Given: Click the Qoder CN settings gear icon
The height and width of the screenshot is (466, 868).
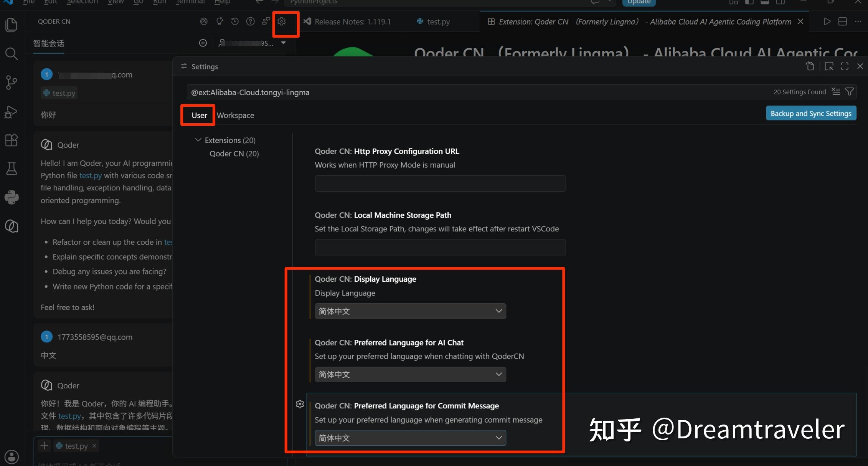Looking at the screenshot, I should pyautogui.click(x=282, y=21).
